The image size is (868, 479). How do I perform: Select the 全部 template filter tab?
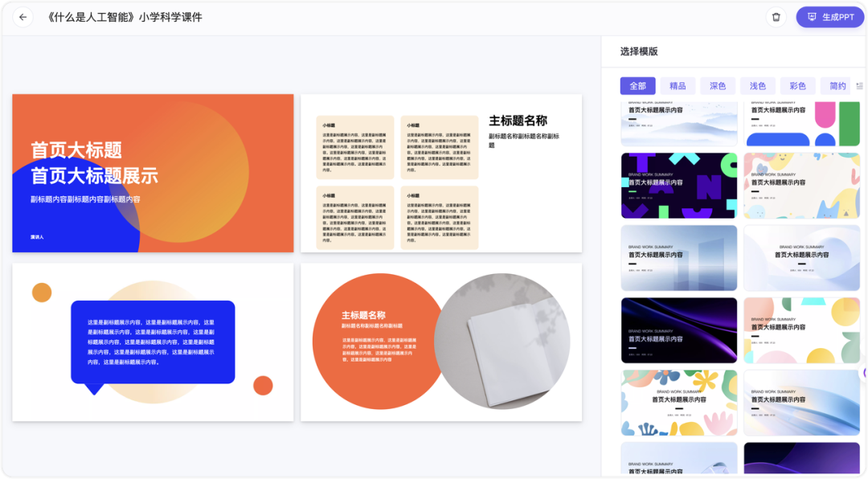click(637, 86)
